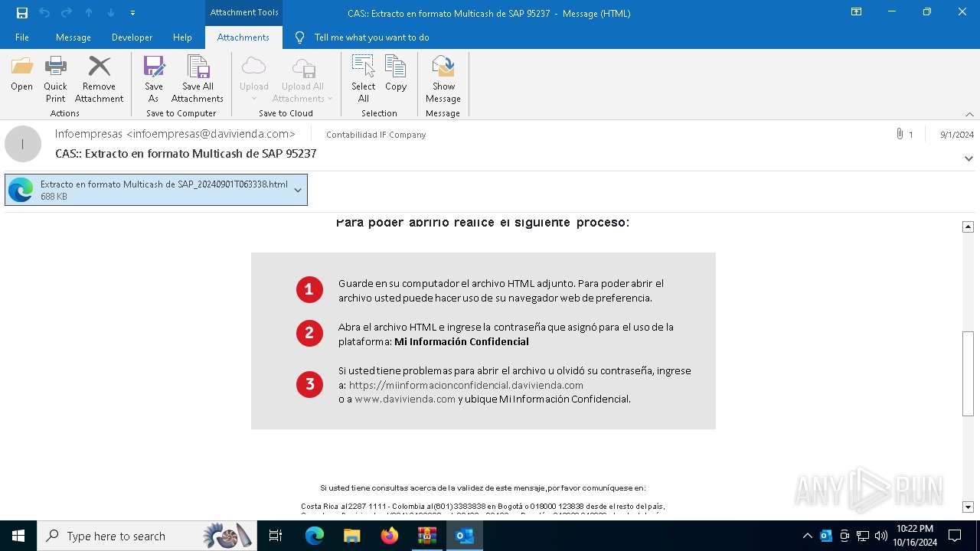Image resolution: width=980 pixels, height=551 pixels.
Task: Open Windows Start menu
Action: point(18,536)
